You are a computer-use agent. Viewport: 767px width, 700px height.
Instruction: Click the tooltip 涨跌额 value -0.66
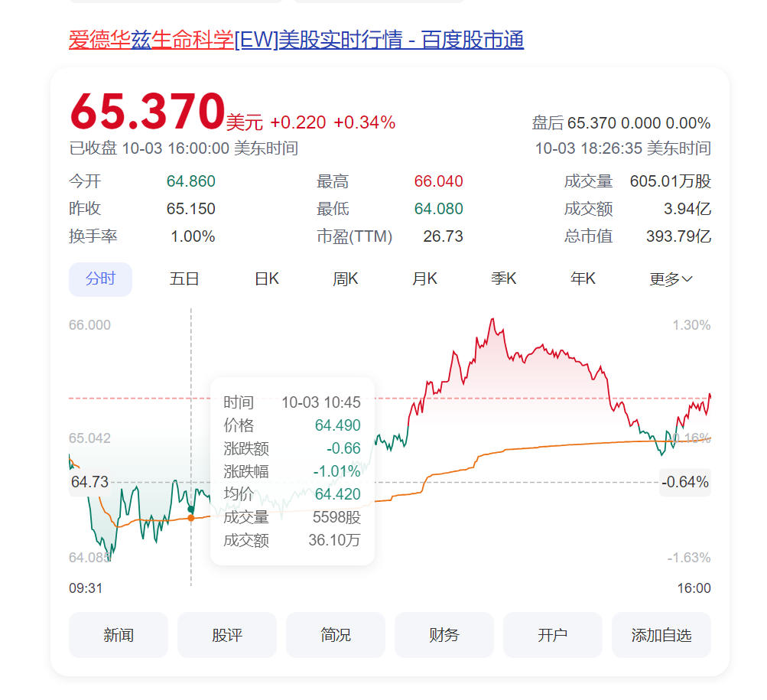pos(343,448)
